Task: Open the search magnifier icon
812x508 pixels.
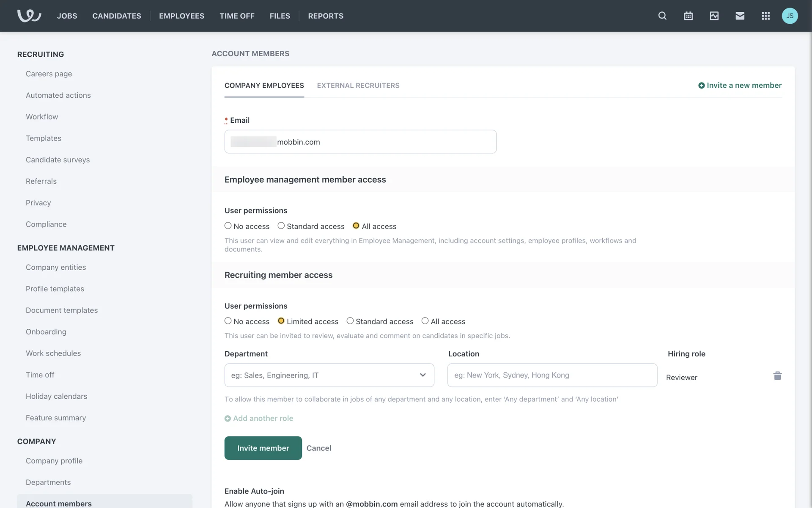Action: 662,16
